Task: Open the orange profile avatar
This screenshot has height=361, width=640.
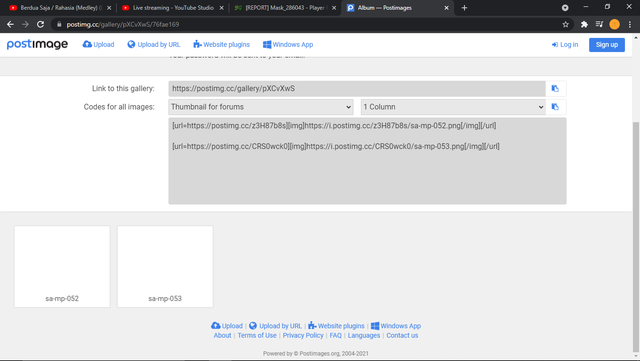Action: click(x=614, y=25)
